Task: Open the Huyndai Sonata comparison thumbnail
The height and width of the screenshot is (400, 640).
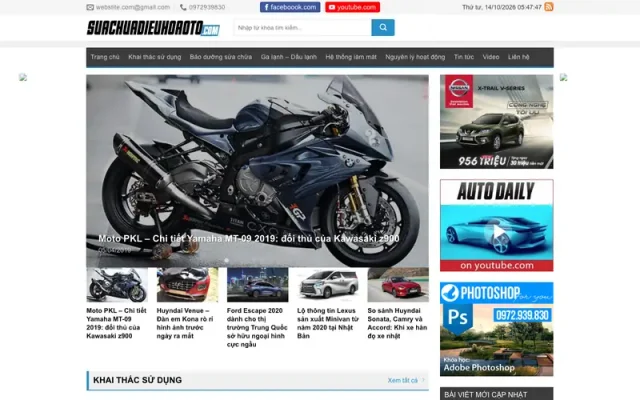Action: (398, 285)
